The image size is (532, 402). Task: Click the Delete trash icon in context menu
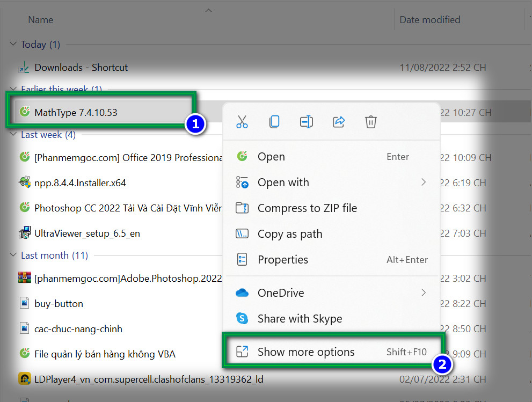[371, 122]
